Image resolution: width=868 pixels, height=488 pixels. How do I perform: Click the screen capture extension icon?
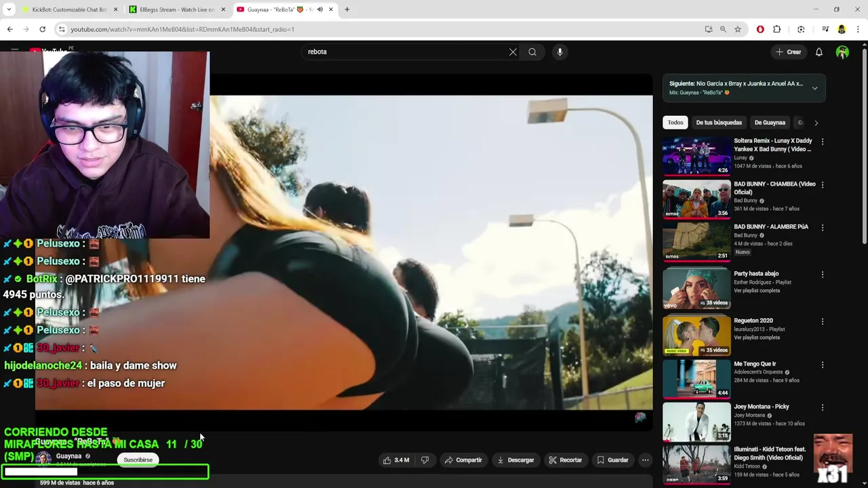pyautogui.click(x=801, y=29)
